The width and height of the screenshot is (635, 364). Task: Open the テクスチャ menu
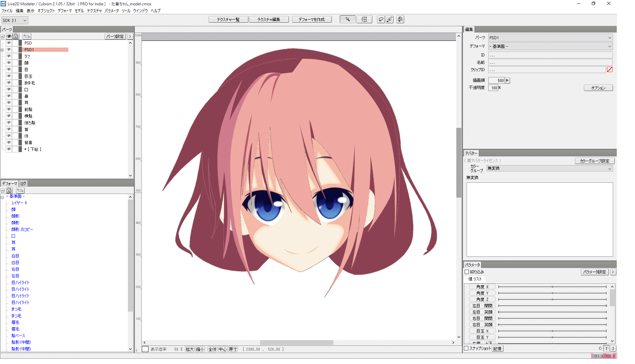click(x=94, y=11)
